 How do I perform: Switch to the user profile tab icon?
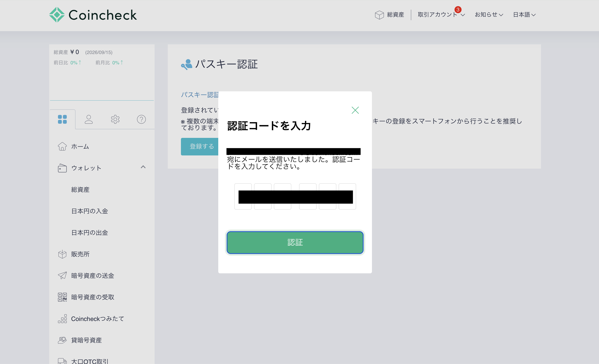click(88, 119)
